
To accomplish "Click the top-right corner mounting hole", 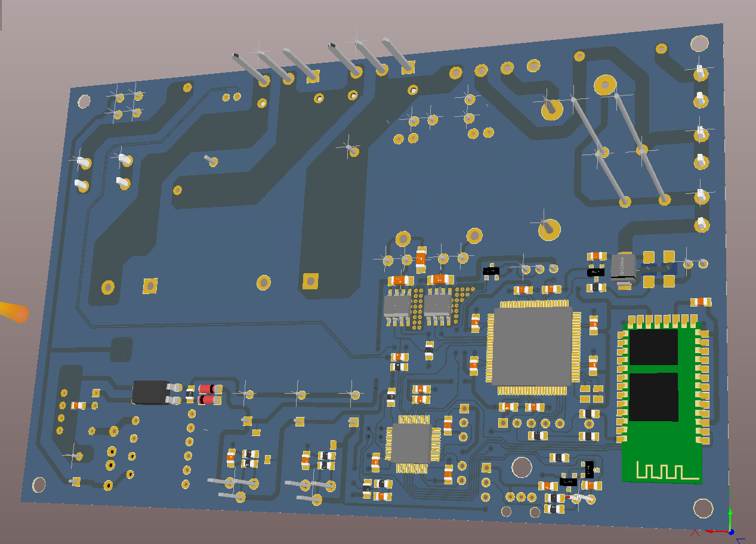I will pos(699,43).
